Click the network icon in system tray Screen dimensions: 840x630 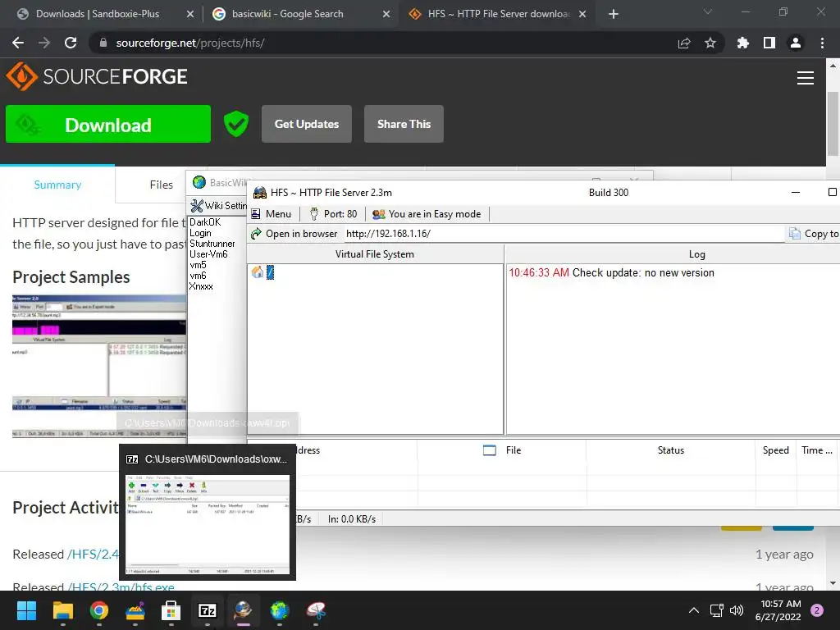click(x=716, y=610)
